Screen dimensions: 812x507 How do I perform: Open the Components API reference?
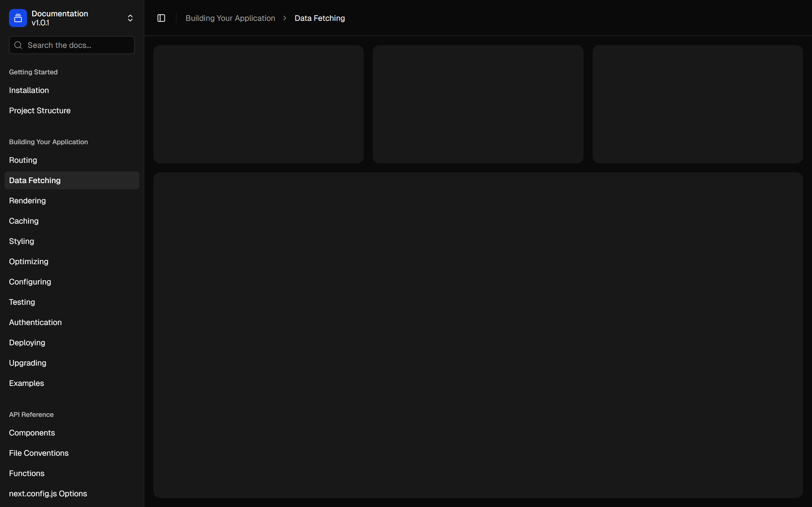point(32,433)
